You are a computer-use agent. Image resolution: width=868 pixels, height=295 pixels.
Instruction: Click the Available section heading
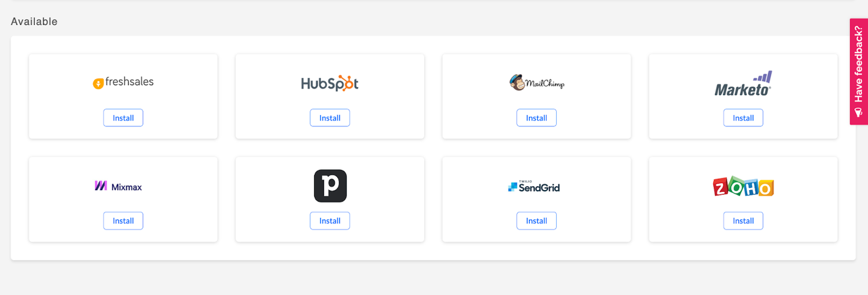coord(34,21)
